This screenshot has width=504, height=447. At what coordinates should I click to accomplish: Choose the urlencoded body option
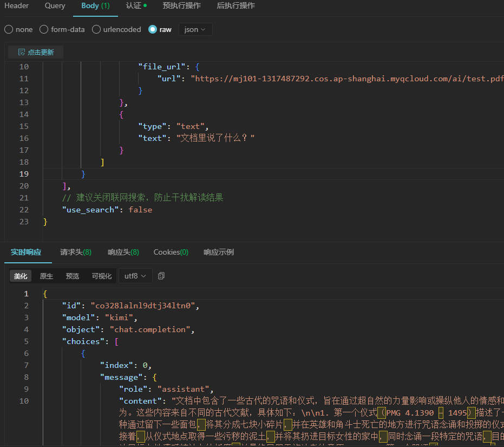[x=96, y=29]
